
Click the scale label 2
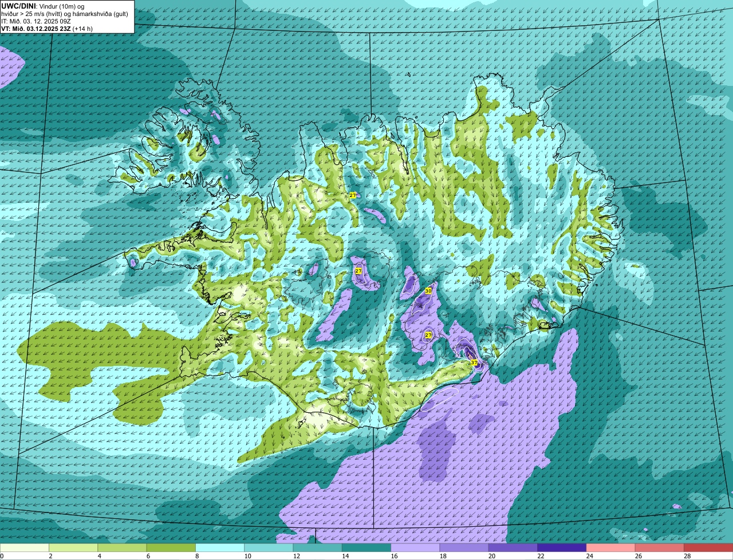(x=50, y=556)
